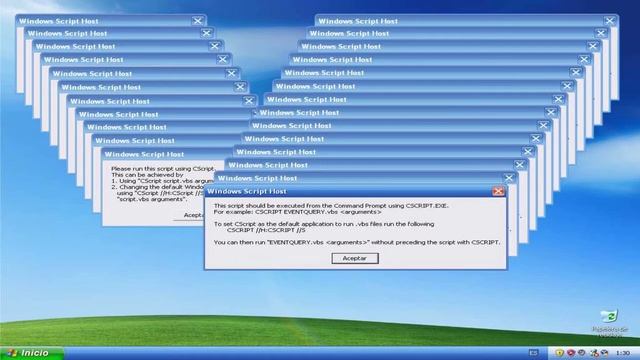640x360 pixels.
Task: Open the ES language bar indicator
Action: 533,353
